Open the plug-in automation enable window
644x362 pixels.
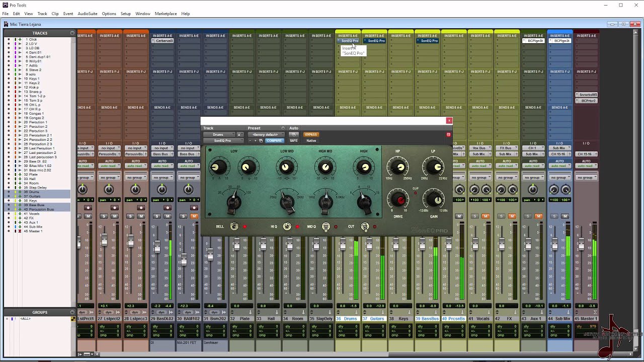point(294,134)
